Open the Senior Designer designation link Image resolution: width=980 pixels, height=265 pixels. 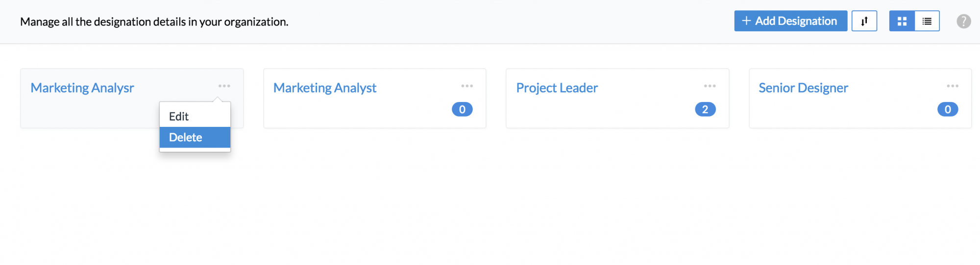[804, 88]
